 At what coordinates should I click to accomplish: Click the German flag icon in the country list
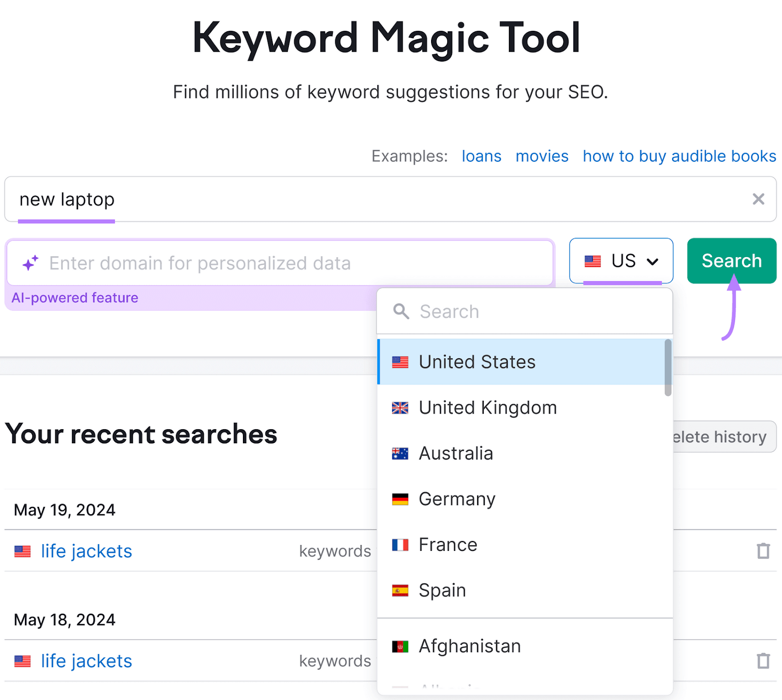[x=400, y=499]
